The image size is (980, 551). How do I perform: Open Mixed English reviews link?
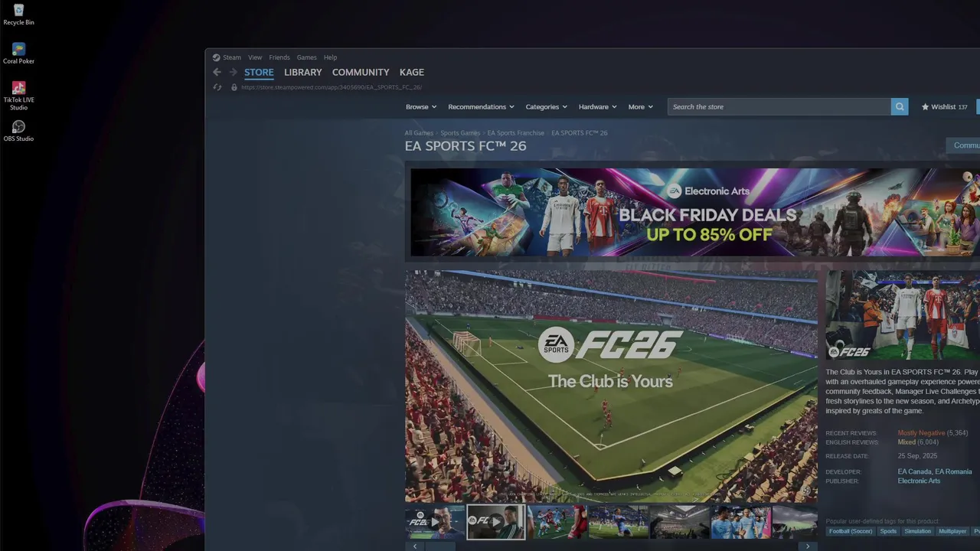pyautogui.click(x=906, y=442)
